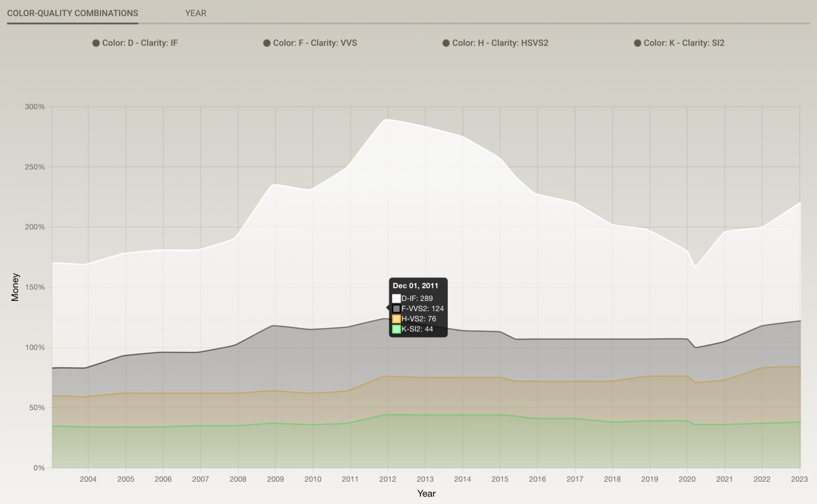
Task: Toggle the 'Color: K - Clarity: SI2' legend label
Action: (x=684, y=43)
